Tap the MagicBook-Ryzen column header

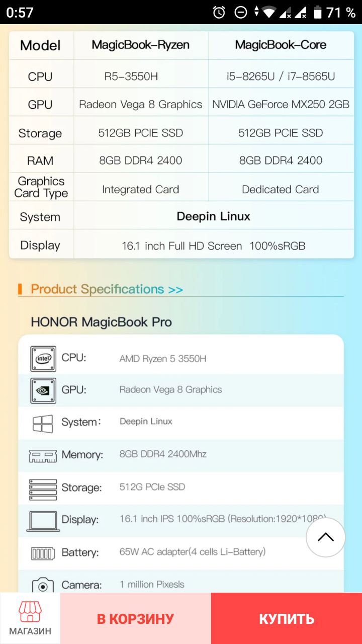coord(141,45)
